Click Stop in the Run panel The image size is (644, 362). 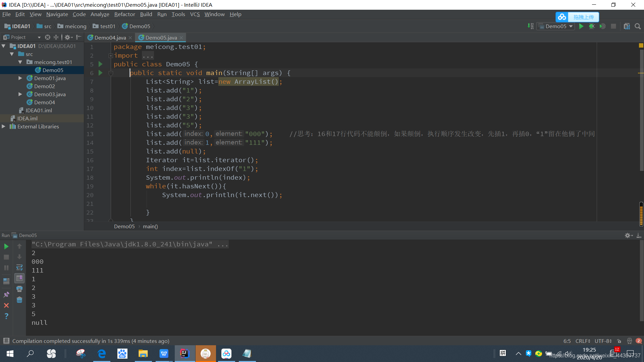pos(6,257)
